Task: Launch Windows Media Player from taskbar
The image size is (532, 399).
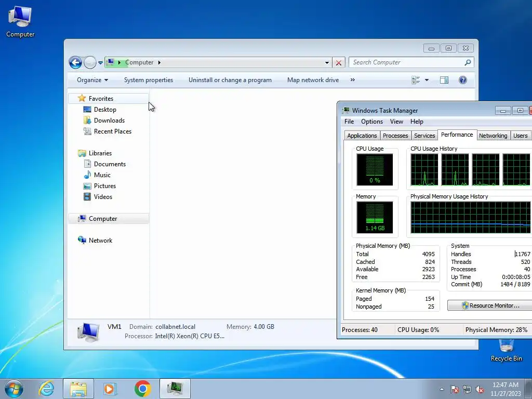Action: [x=110, y=389]
